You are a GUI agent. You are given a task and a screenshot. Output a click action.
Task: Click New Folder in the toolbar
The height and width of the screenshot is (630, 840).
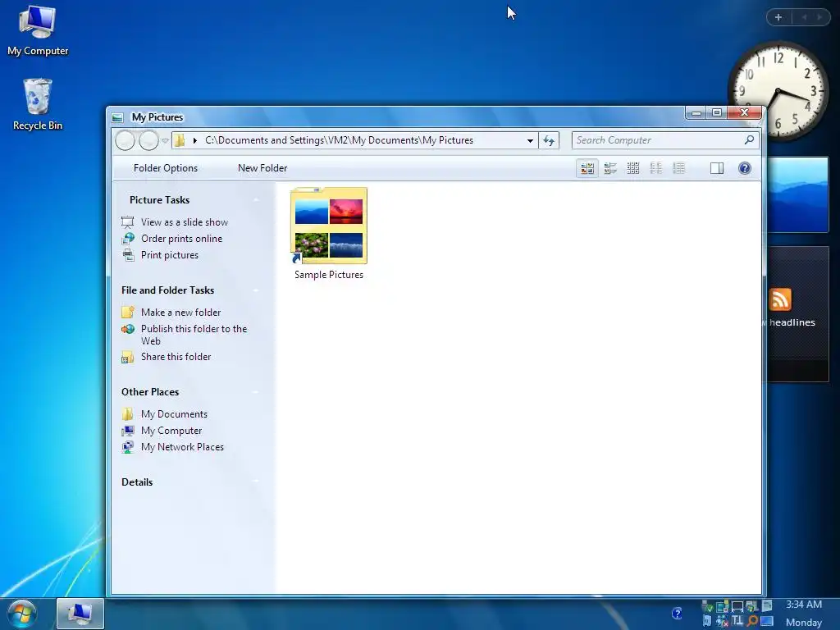click(262, 168)
